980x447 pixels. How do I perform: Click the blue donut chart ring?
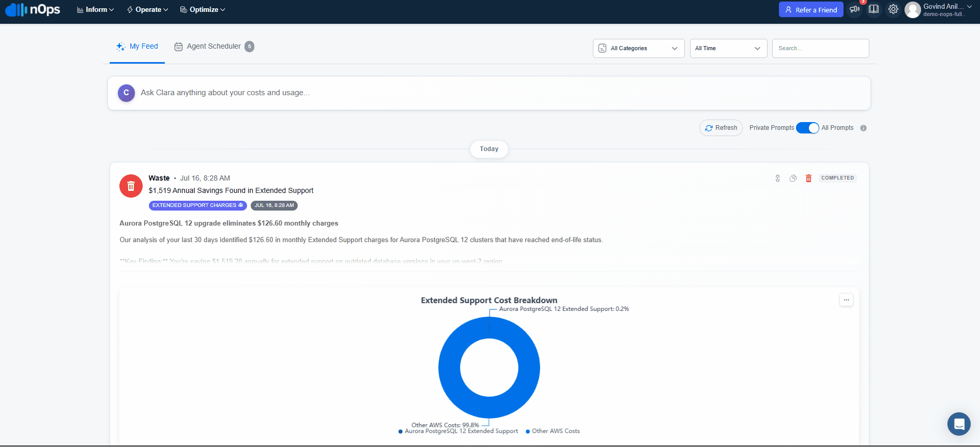pos(449,368)
